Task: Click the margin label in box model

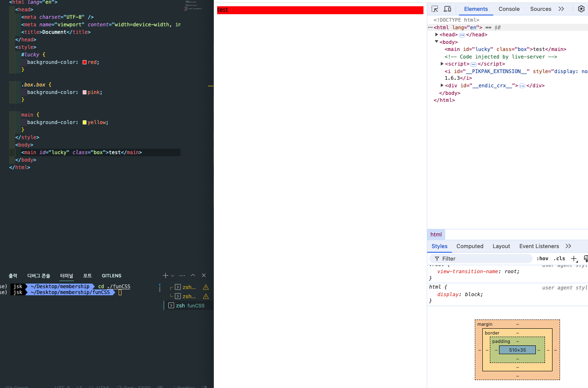Action: coord(485,324)
